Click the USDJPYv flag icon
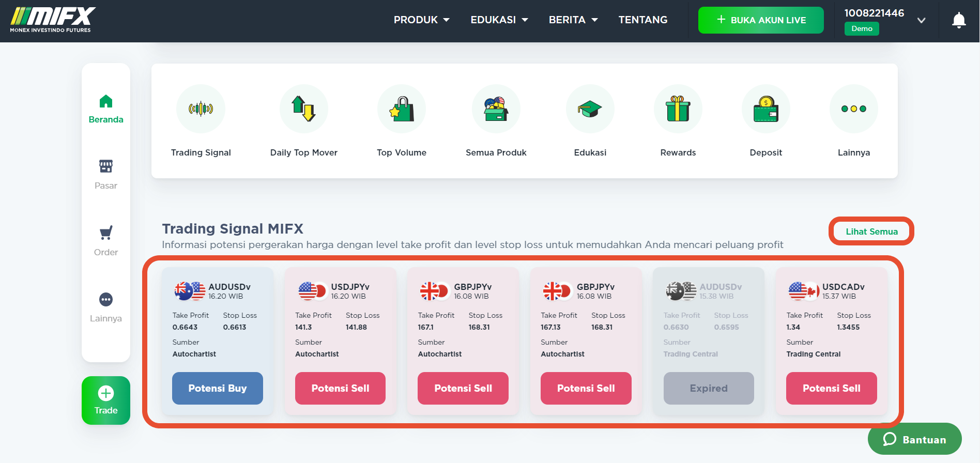The width and height of the screenshot is (980, 463). coord(312,291)
